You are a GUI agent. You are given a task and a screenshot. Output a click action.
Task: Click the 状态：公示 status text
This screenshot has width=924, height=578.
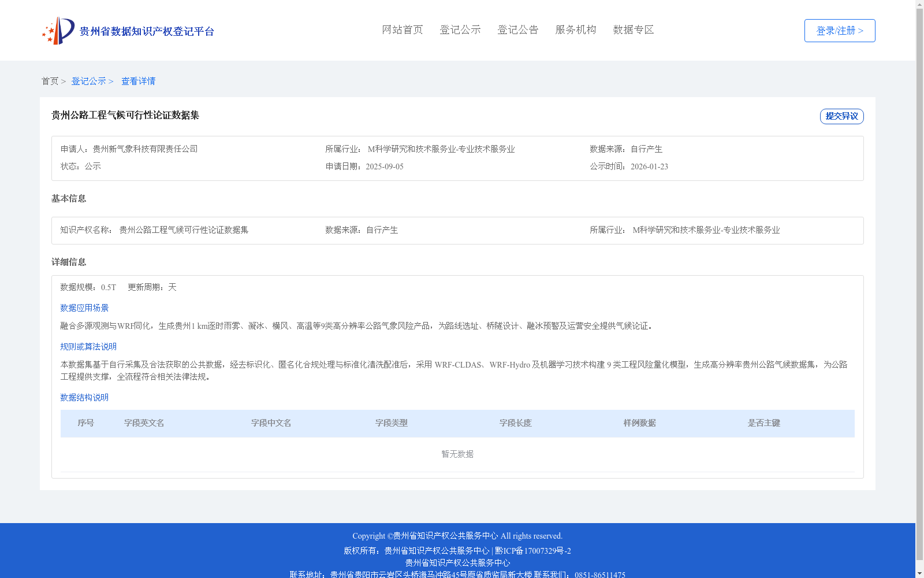(x=81, y=166)
